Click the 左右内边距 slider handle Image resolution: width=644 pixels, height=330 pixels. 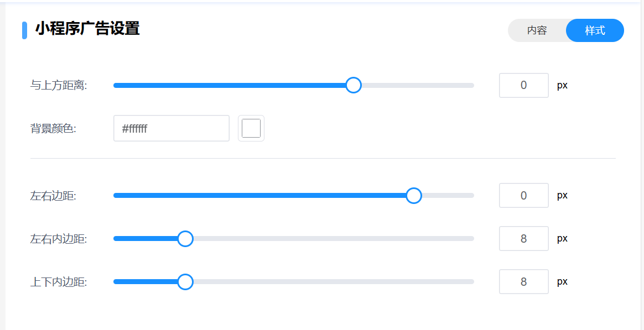tap(185, 239)
